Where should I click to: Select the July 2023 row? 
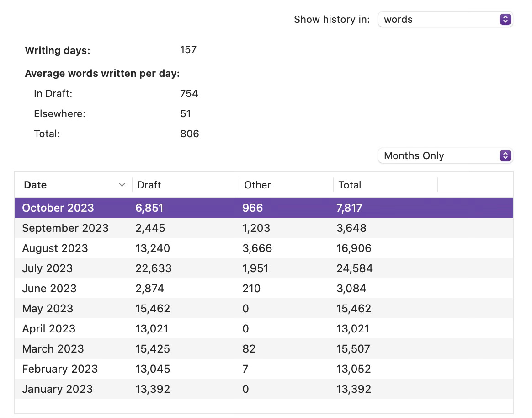pyautogui.click(x=264, y=268)
